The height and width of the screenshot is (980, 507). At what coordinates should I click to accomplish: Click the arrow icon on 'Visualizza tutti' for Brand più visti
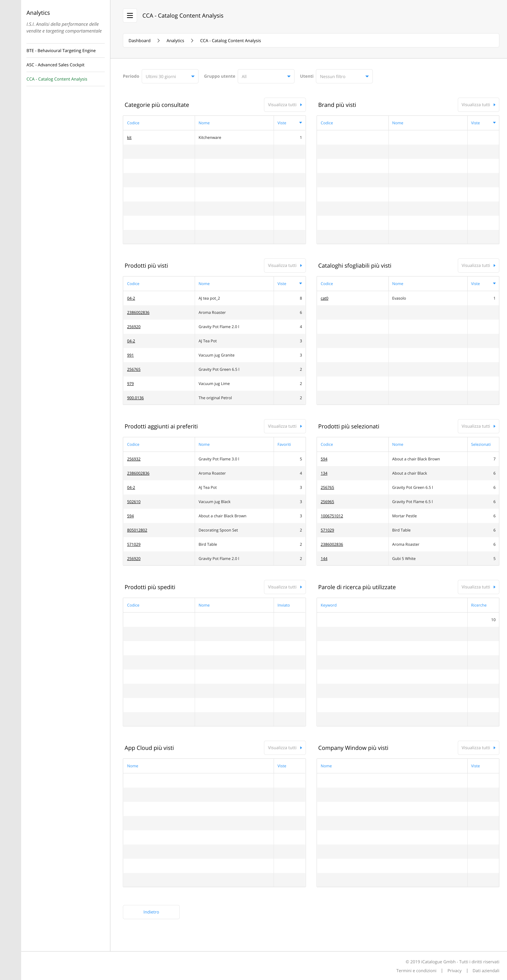click(494, 105)
